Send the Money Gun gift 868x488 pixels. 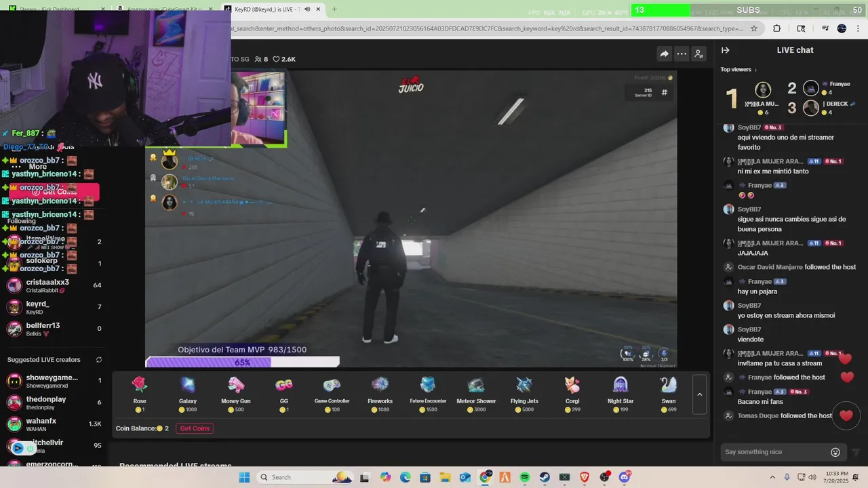point(236,394)
